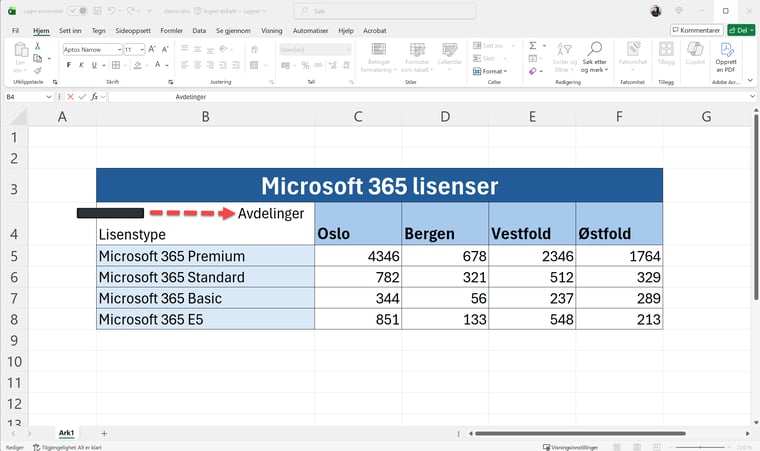Switch to the Data ribbon tab
Viewport: 760px width, 451px height.
point(199,31)
